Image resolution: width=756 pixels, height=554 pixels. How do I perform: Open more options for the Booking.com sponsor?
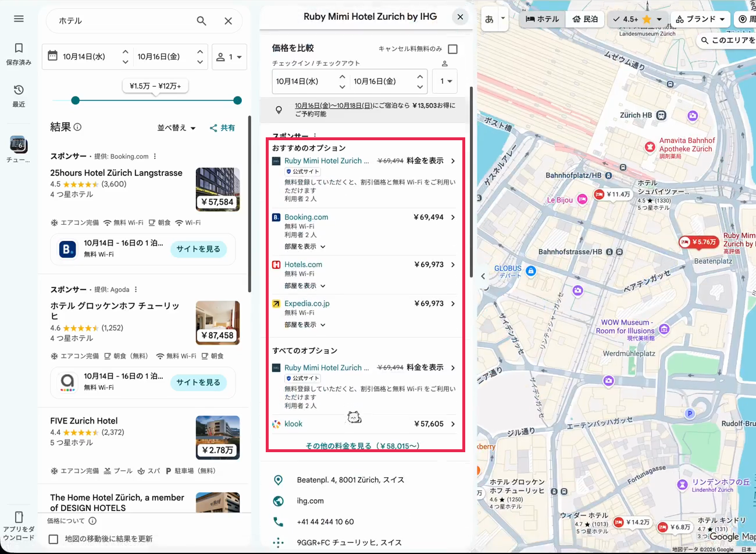pos(155,157)
